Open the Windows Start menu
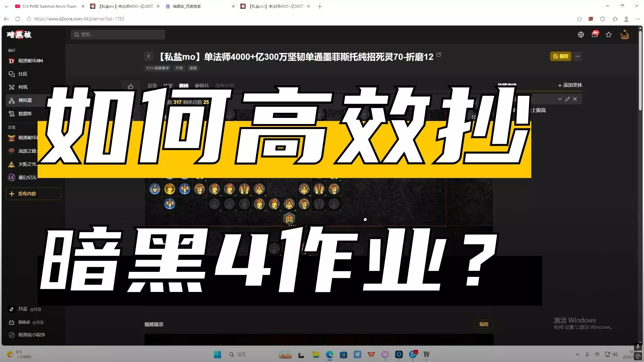 pyautogui.click(x=217, y=355)
